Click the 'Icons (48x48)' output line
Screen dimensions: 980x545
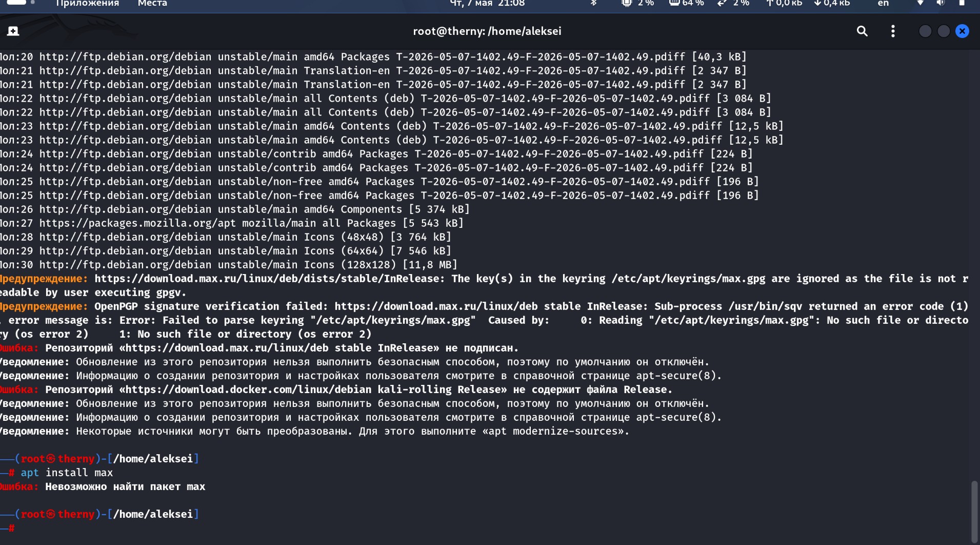click(x=226, y=237)
